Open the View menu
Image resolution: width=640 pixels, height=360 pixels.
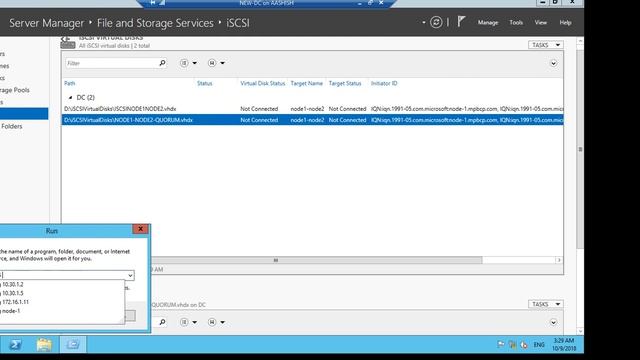pos(540,22)
